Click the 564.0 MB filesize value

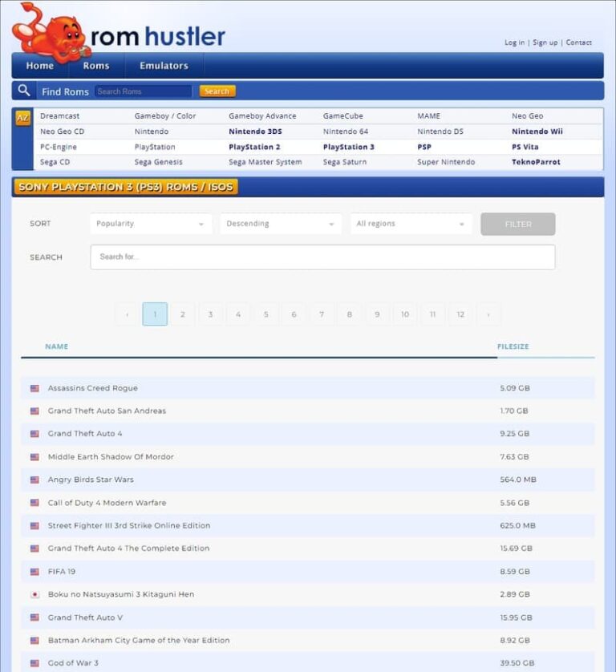click(518, 480)
